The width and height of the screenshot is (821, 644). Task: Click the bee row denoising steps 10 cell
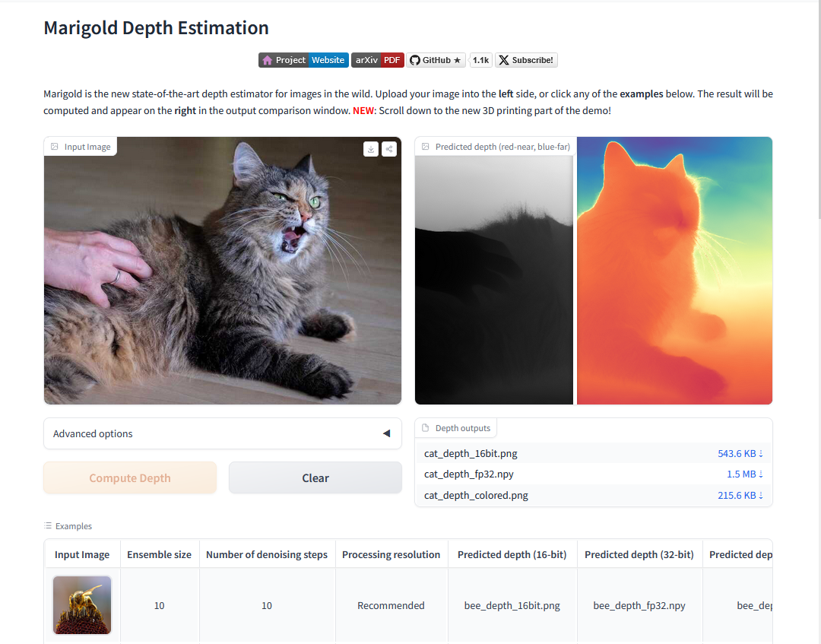coord(267,605)
